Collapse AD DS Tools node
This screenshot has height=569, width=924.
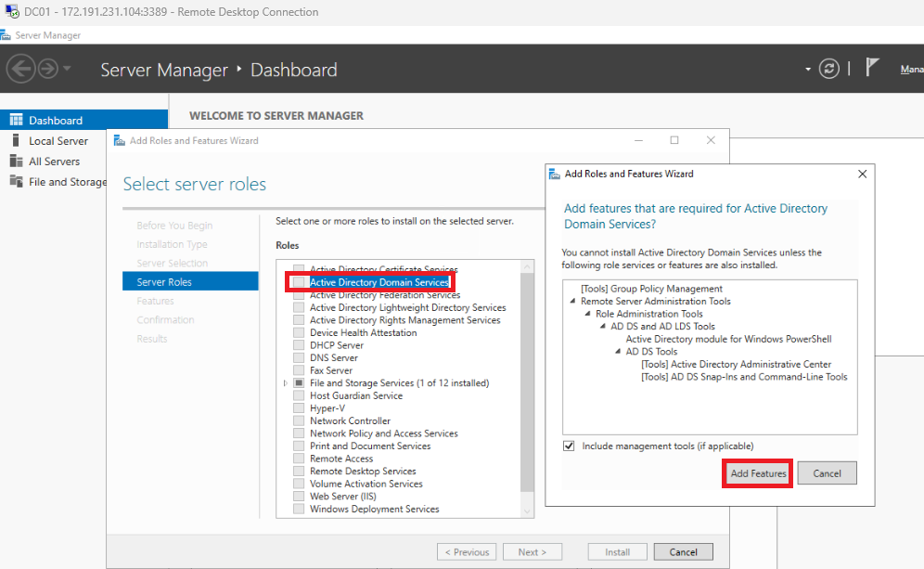tap(618, 352)
